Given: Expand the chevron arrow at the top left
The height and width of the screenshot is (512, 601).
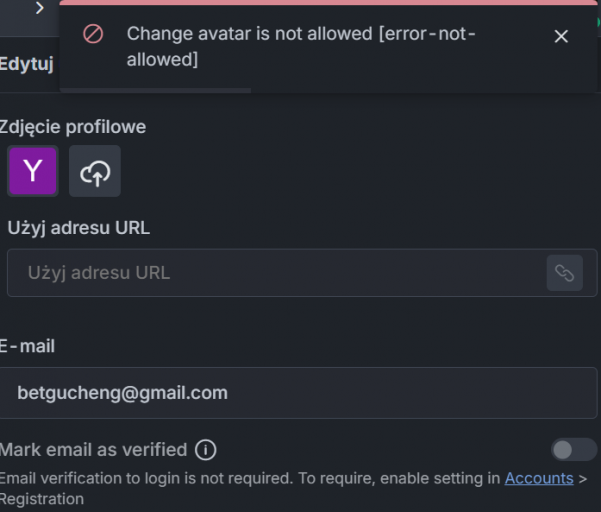Looking at the screenshot, I should coord(39,8).
